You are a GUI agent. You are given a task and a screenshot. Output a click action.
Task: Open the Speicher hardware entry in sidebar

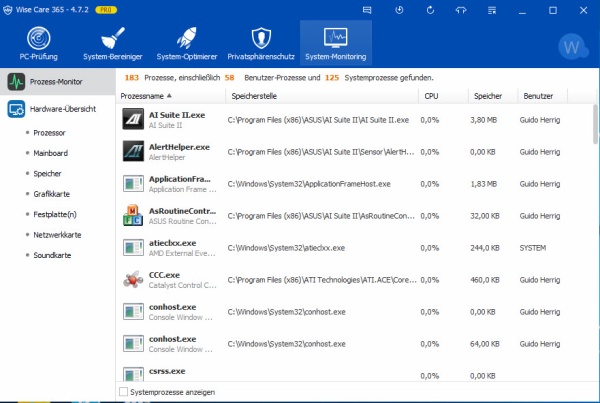tap(47, 173)
